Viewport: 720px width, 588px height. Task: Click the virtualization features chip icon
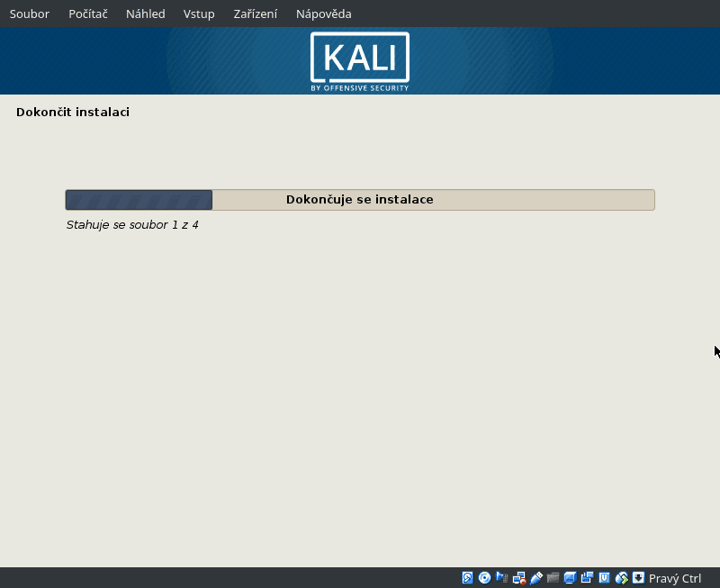604,578
